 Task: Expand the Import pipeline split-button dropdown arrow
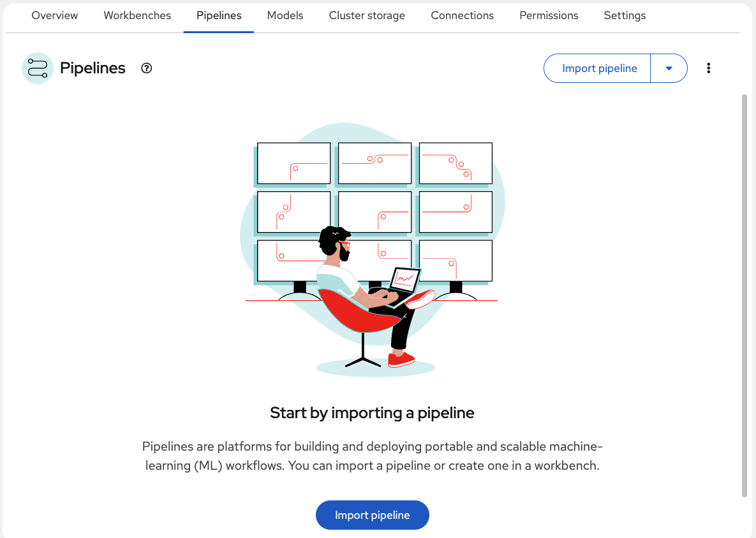[669, 68]
